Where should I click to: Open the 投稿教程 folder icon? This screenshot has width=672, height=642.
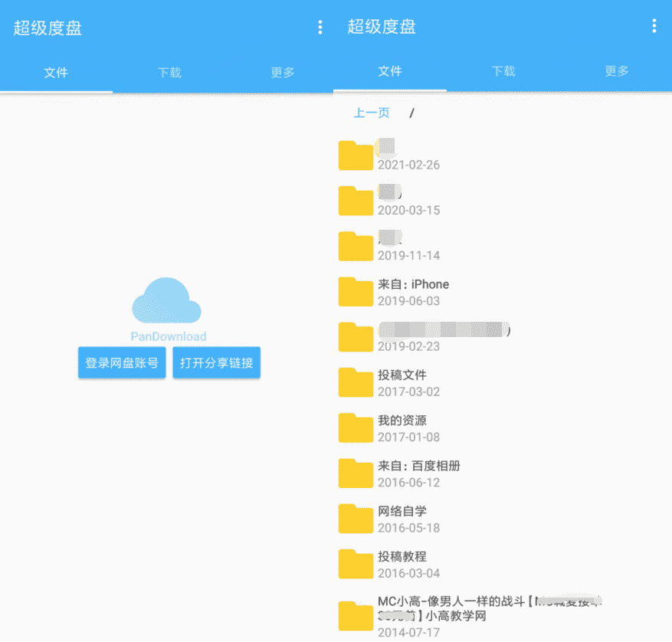(x=355, y=563)
